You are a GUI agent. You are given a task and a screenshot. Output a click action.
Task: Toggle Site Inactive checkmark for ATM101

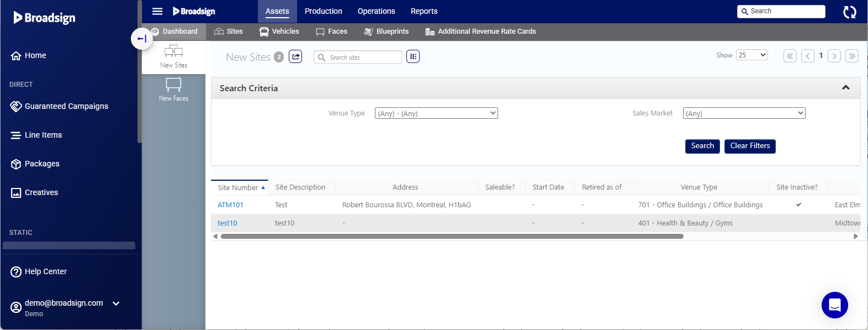pos(798,205)
